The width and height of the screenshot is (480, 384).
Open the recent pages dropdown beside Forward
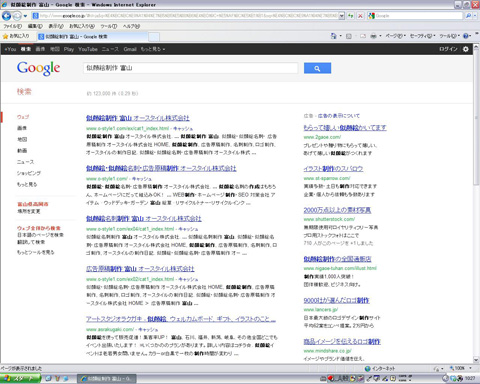tap(25, 16)
